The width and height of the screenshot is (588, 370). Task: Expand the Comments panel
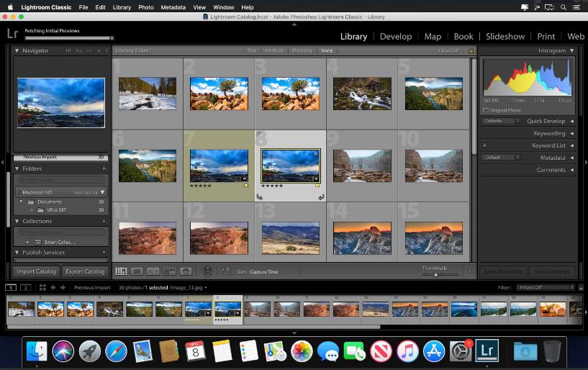point(572,170)
